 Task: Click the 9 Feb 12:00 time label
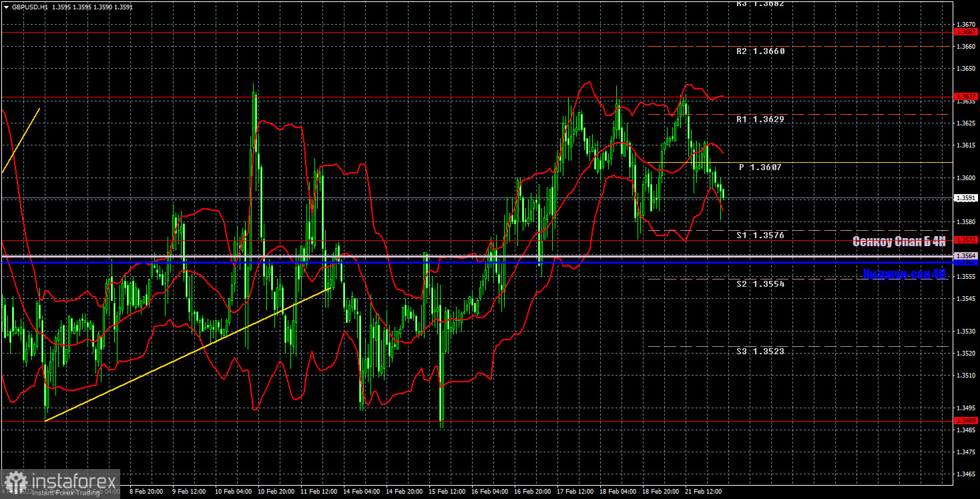click(x=190, y=492)
